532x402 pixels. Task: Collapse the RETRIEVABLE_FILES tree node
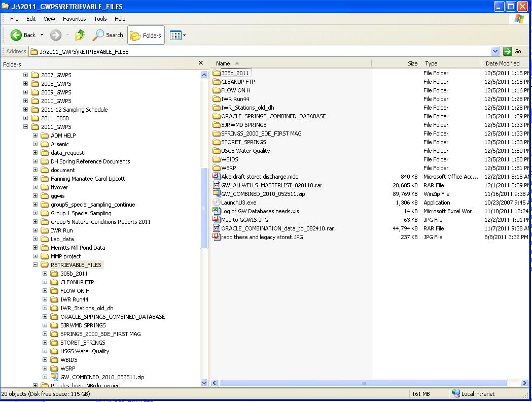[36, 264]
